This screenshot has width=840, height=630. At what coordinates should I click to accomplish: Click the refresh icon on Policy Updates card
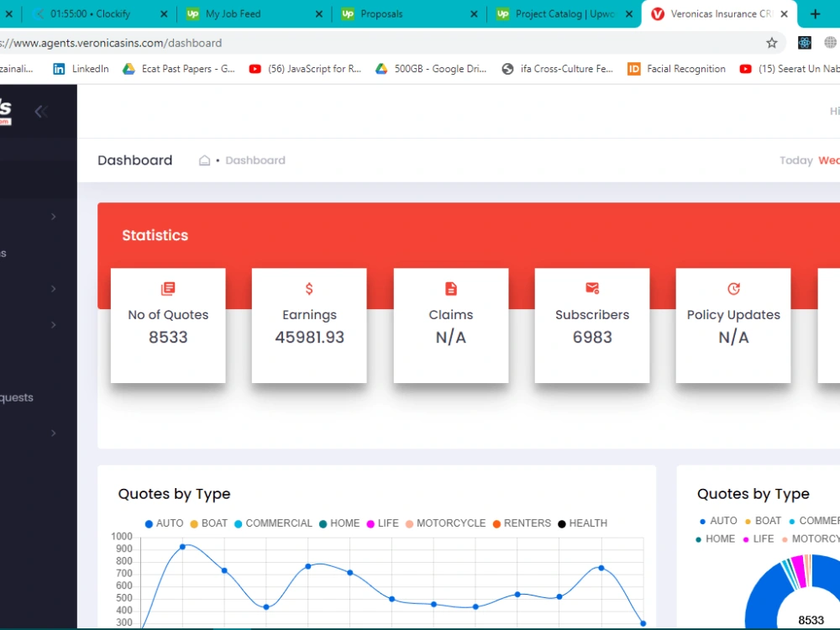[732, 287]
